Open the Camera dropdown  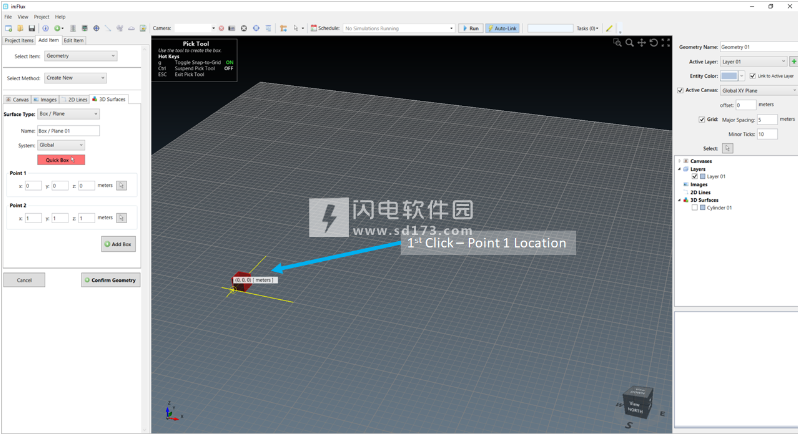pyautogui.click(x=195, y=28)
